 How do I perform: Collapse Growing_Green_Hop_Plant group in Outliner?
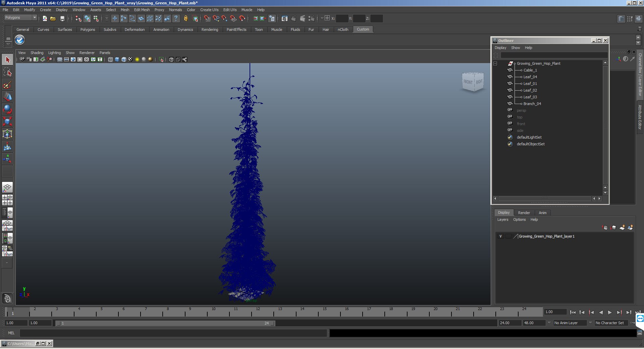tap(495, 63)
